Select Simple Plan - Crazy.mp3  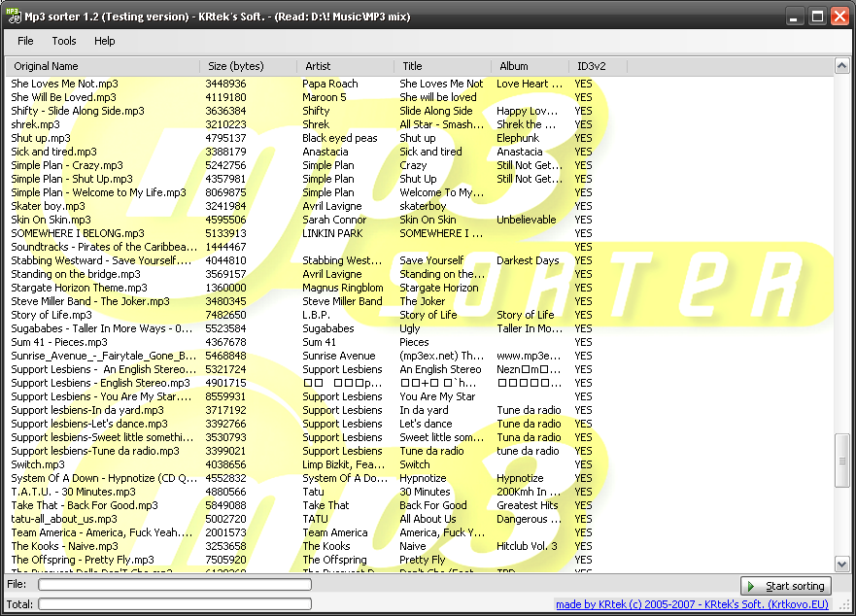tap(67, 165)
